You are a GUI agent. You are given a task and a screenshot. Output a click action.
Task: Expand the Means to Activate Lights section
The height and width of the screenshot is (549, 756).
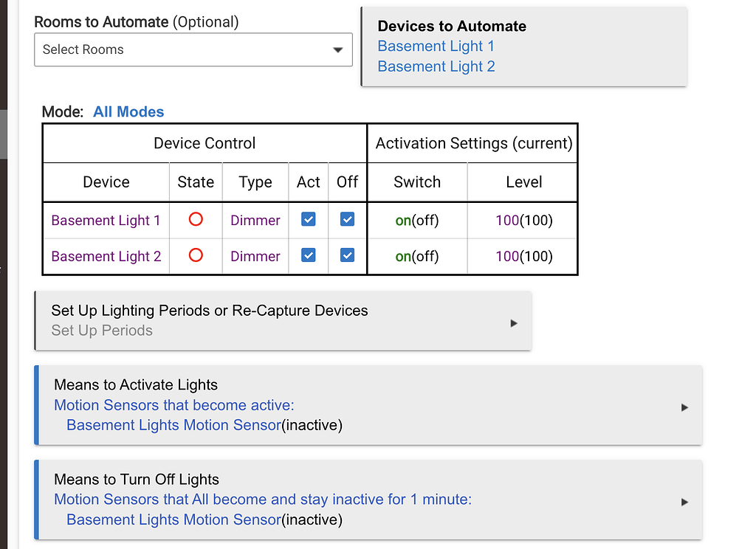[684, 406]
